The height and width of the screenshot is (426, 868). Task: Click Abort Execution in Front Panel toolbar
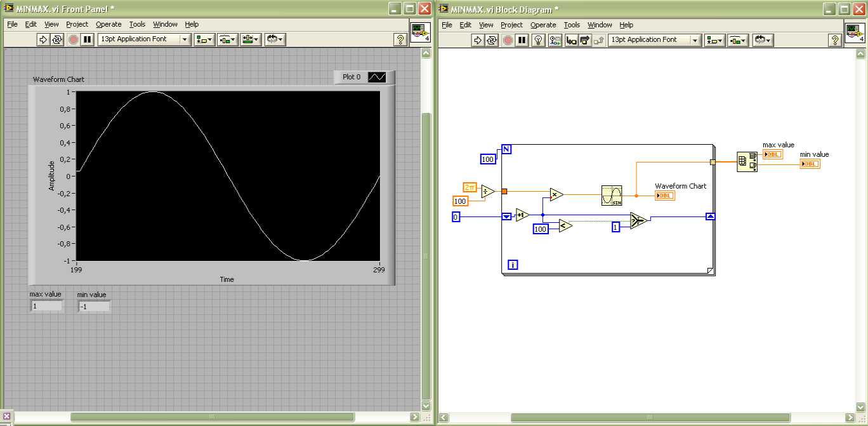tap(73, 39)
